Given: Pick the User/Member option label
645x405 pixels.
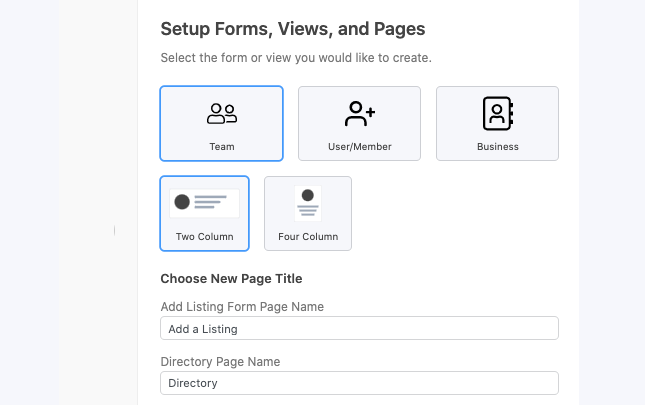Looking at the screenshot, I should (x=360, y=147).
